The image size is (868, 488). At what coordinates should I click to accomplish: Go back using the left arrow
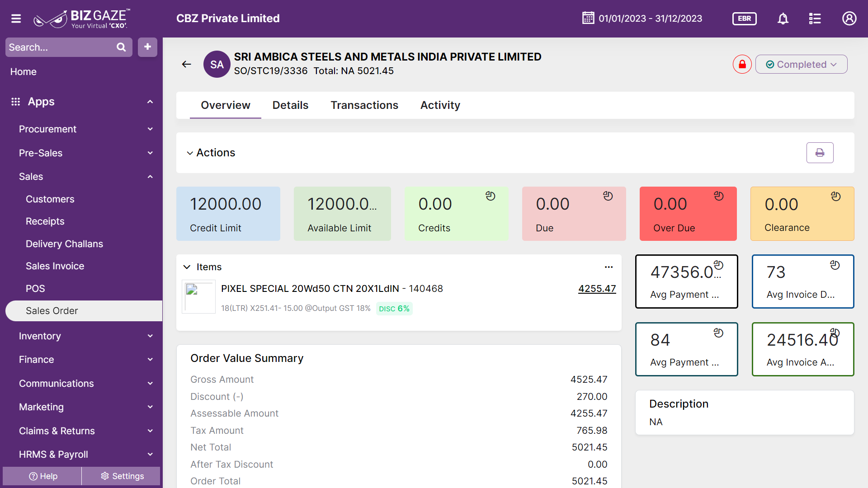(x=186, y=64)
